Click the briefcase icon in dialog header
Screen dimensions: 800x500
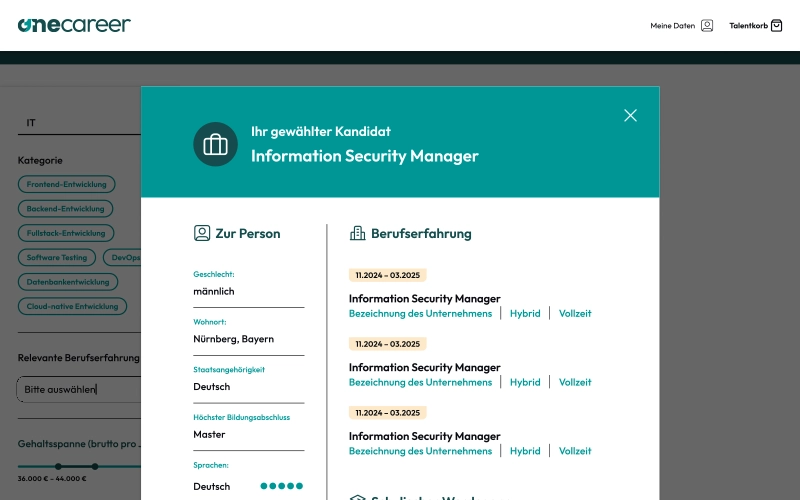[215, 144]
